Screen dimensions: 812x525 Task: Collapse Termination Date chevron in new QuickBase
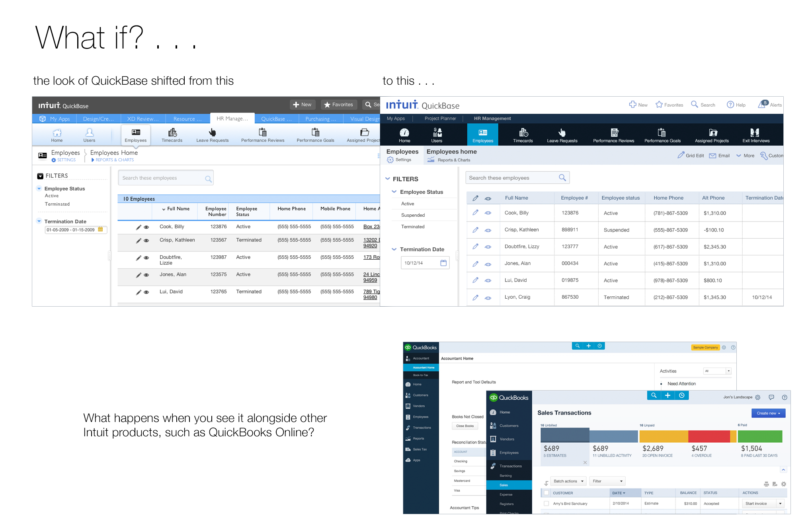coord(394,249)
